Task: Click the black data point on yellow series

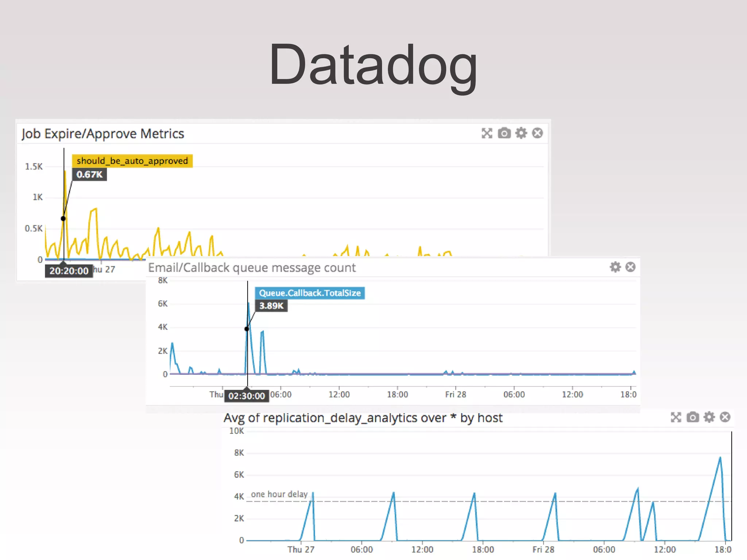Action: pyautogui.click(x=63, y=219)
